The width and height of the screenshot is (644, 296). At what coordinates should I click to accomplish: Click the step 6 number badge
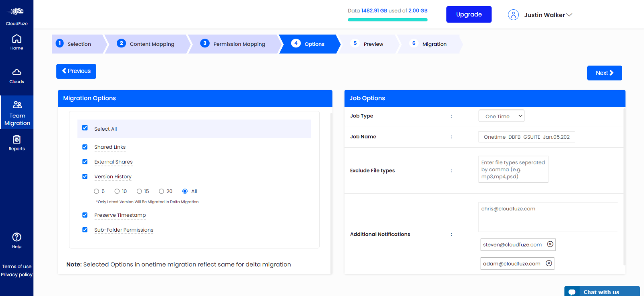[414, 43]
